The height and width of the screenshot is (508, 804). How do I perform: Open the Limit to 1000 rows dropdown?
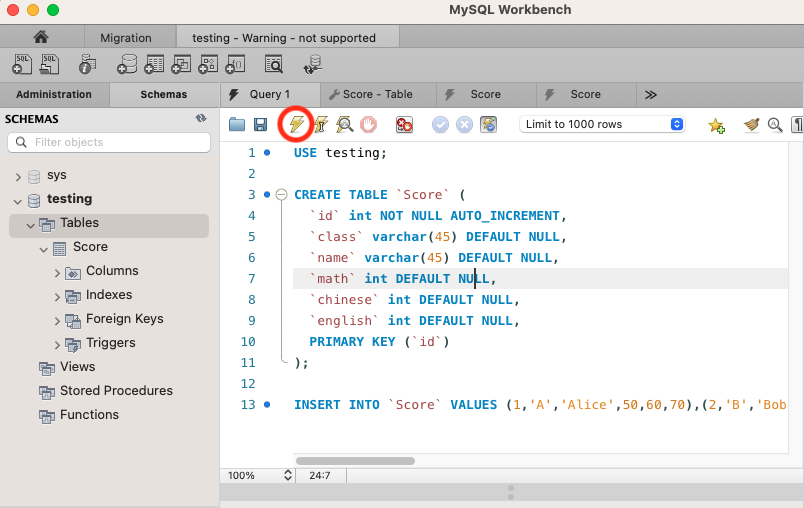(602, 124)
